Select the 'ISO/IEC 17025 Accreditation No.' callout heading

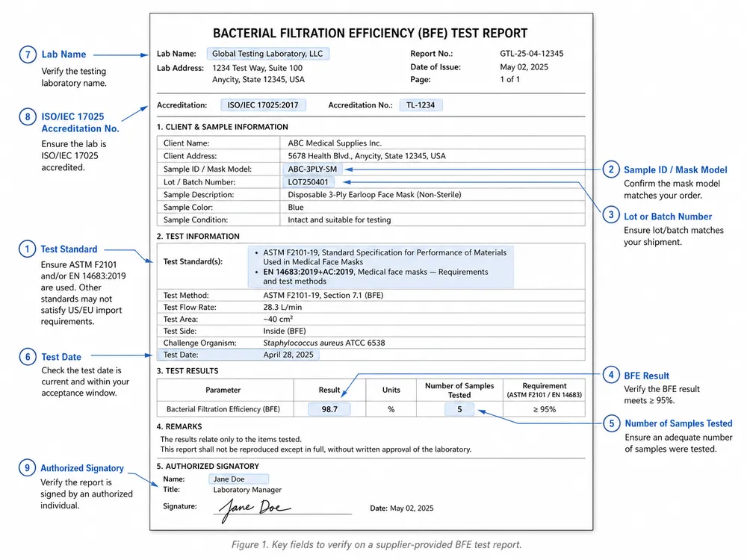pyautogui.click(x=80, y=122)
